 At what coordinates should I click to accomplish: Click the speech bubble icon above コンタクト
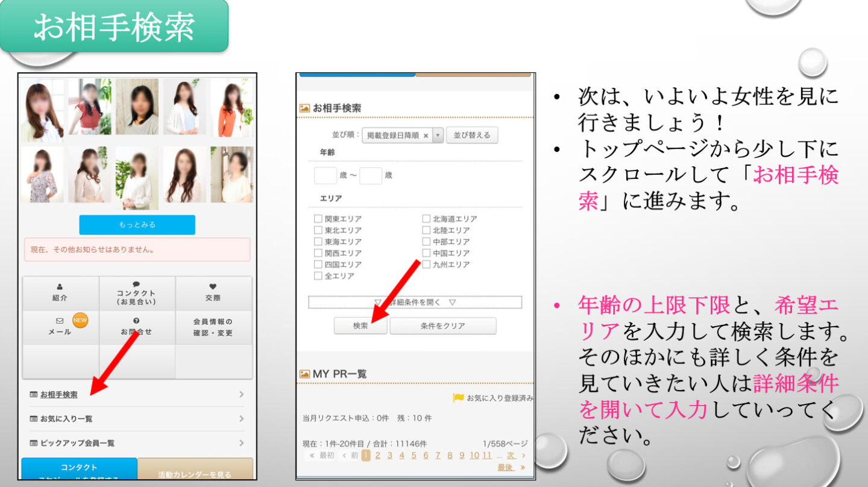pos(136,284)
